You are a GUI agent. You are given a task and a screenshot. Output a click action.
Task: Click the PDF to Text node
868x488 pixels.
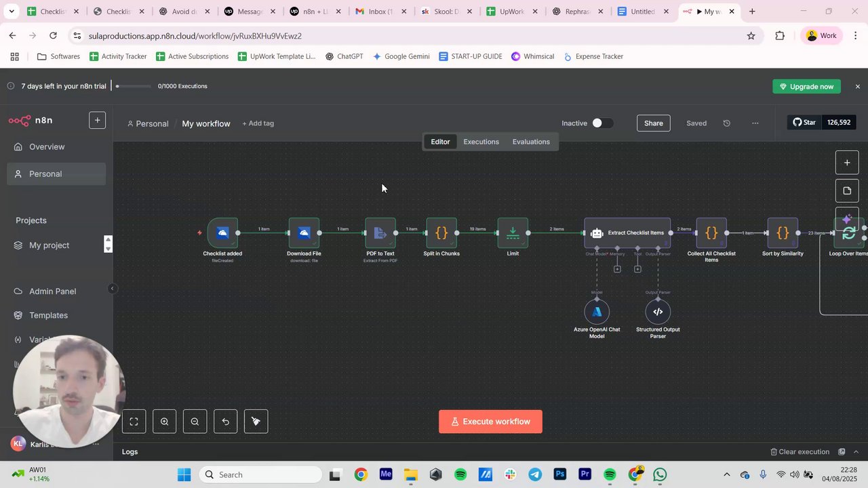click(x=380, y=233)
